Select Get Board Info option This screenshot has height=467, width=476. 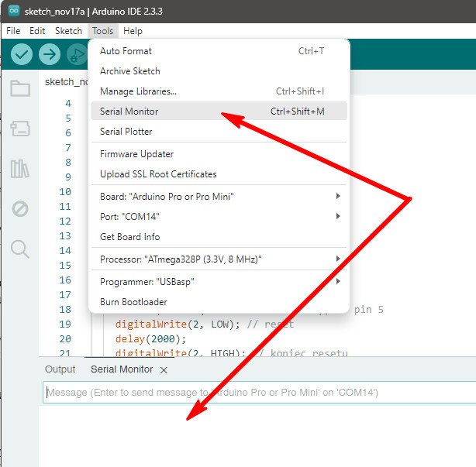point(130,237)
